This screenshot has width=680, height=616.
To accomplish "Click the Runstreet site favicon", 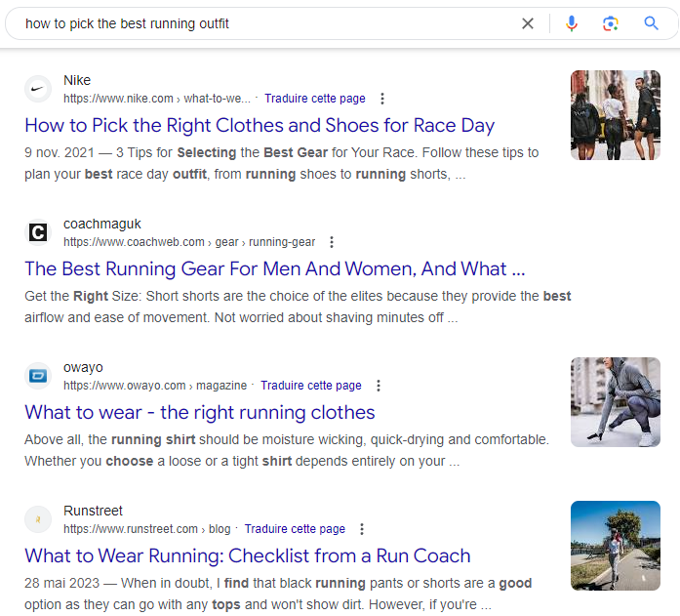I will tap(38, 519).
